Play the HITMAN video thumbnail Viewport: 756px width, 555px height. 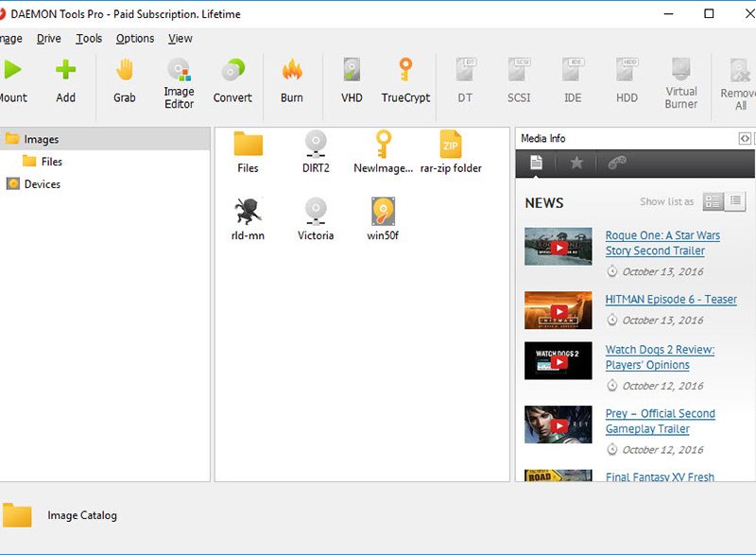[x=558, y=310]
